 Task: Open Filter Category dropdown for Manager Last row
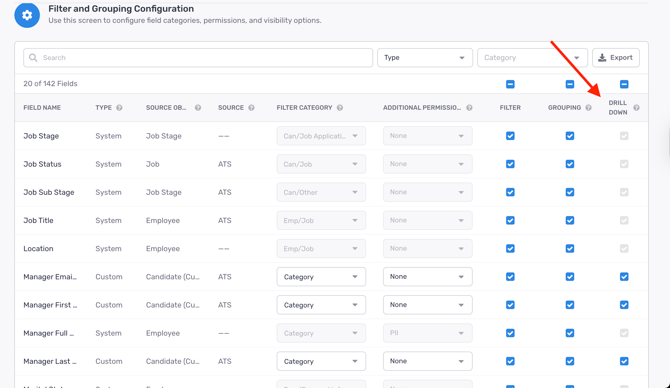coord(321,362)
